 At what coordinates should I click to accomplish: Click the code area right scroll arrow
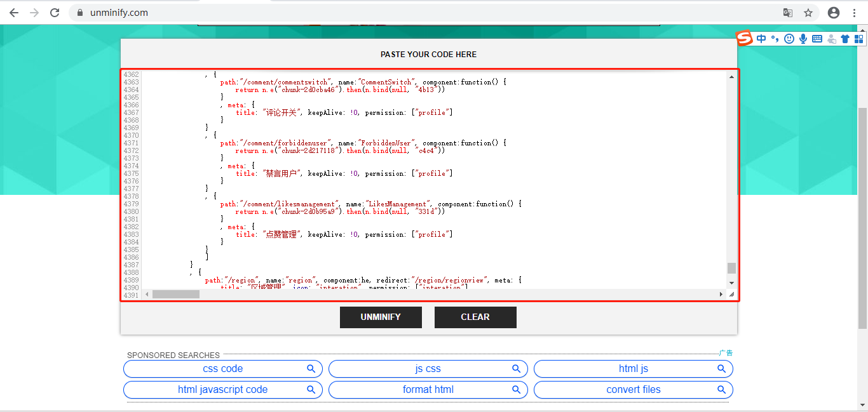tap(721, 295)
